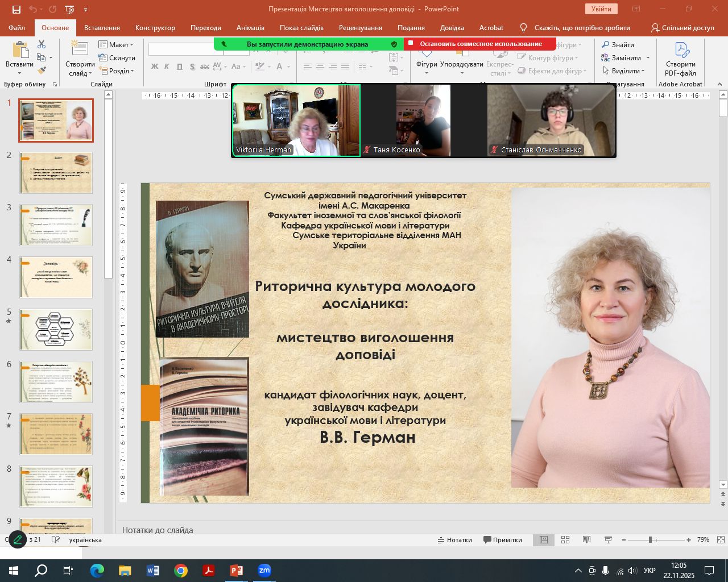Toggle Normal view in status bar
The height and width of the screenshot is (582, 728).
[544, 539]
